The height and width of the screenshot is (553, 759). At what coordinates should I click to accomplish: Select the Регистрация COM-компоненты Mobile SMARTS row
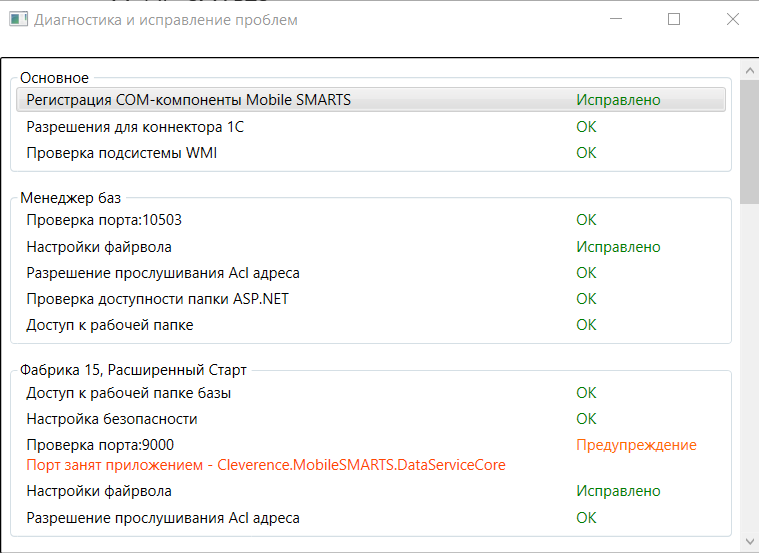pos(371,100)
